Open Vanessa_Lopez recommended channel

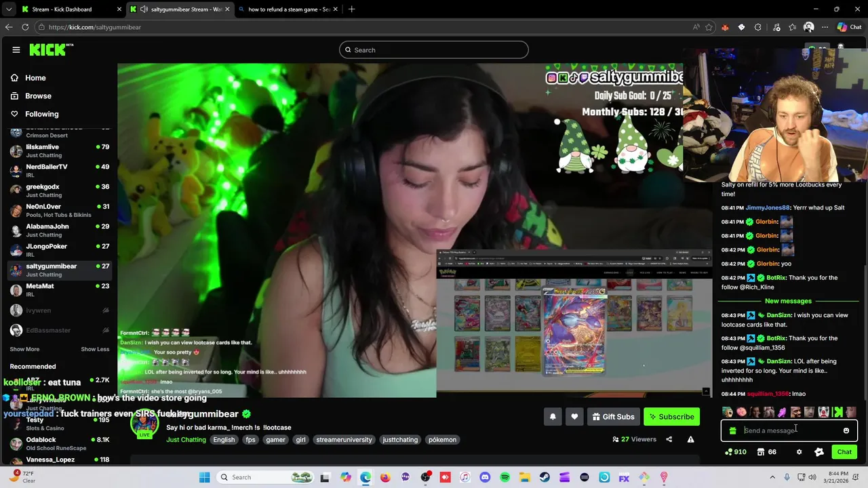pos(60,460)
